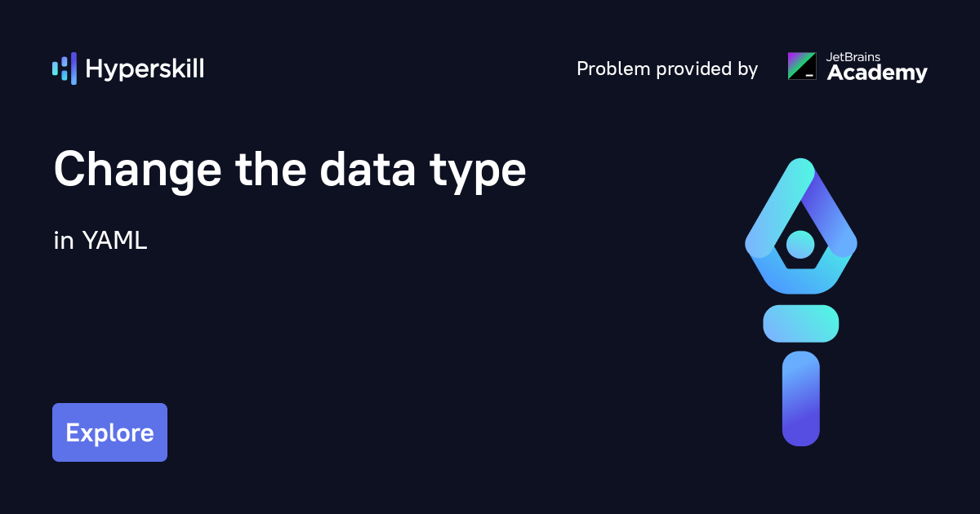Click the JetBrains square logo icon

(x=802, y=66)
